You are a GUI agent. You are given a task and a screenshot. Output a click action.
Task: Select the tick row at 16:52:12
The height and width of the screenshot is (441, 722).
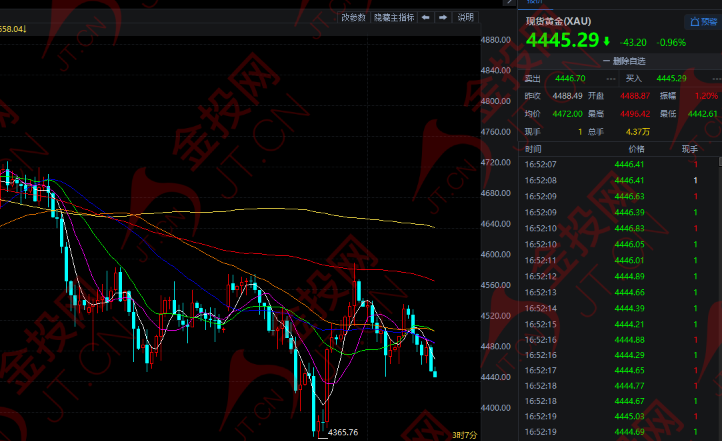pos(618,276)
